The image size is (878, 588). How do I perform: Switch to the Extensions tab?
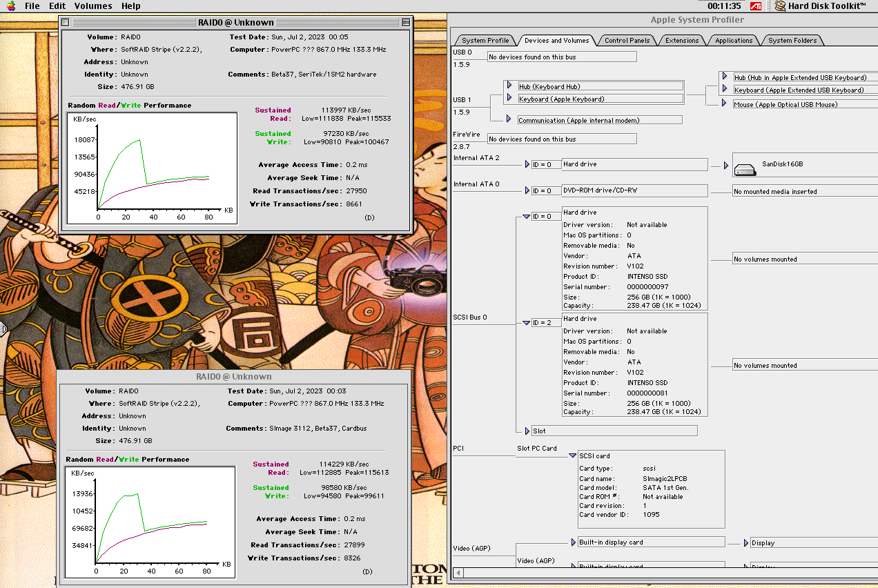(682, 40)
